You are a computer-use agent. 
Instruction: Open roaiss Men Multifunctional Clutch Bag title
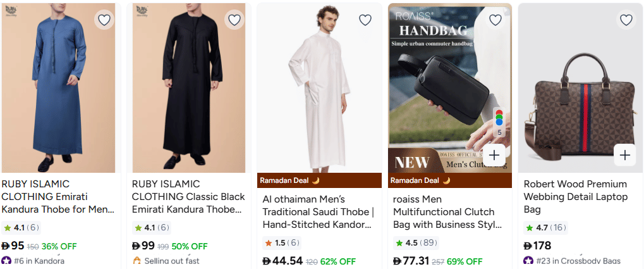click(x=448, y=211)
